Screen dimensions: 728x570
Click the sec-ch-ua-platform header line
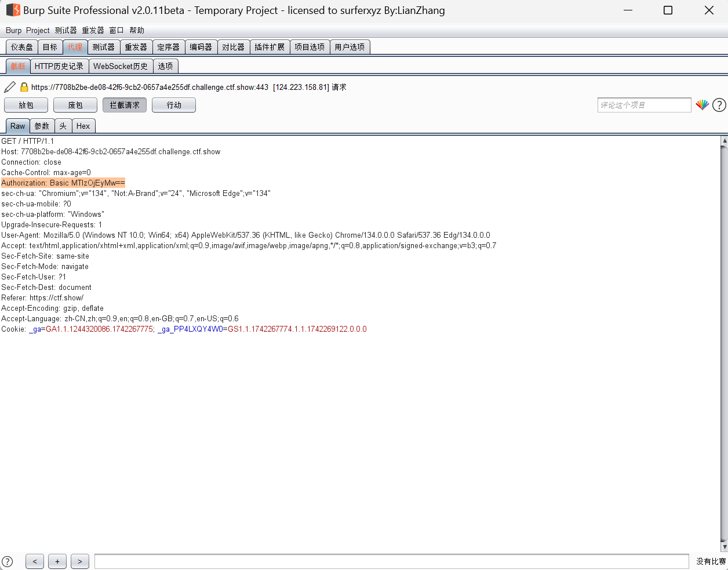(52, 214)
